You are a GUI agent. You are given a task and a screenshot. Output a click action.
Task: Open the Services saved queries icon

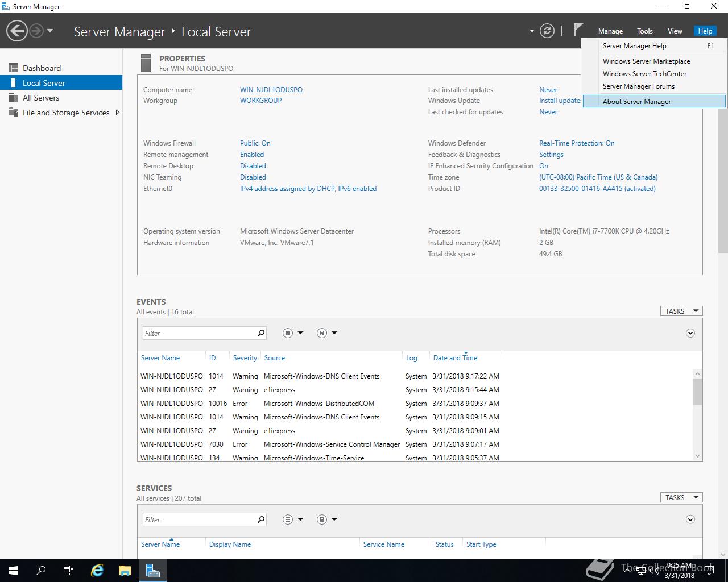(322, 519)
